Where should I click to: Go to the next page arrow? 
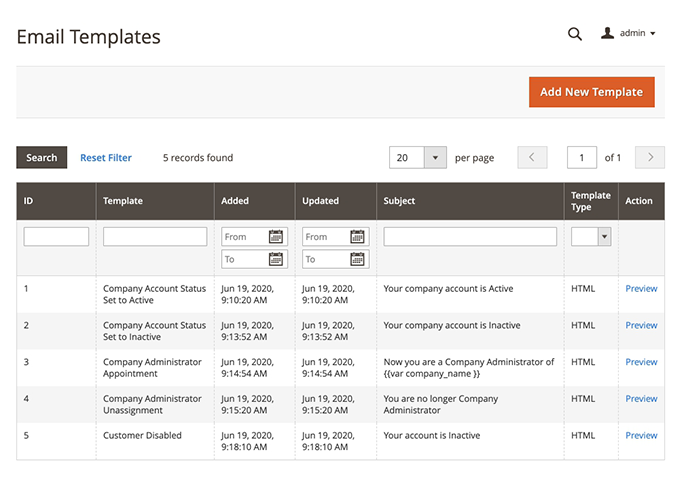[650, 158]
